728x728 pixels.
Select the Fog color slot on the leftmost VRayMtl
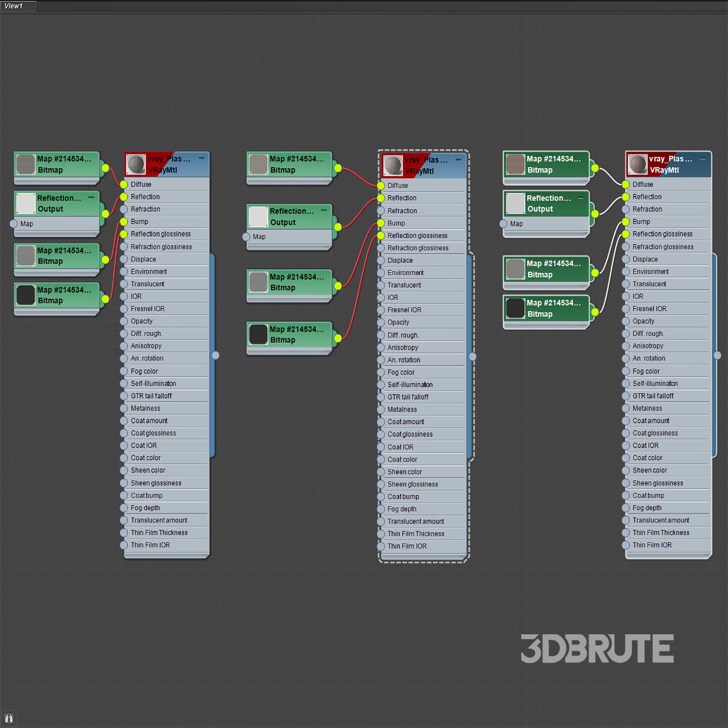click(144, 371)
